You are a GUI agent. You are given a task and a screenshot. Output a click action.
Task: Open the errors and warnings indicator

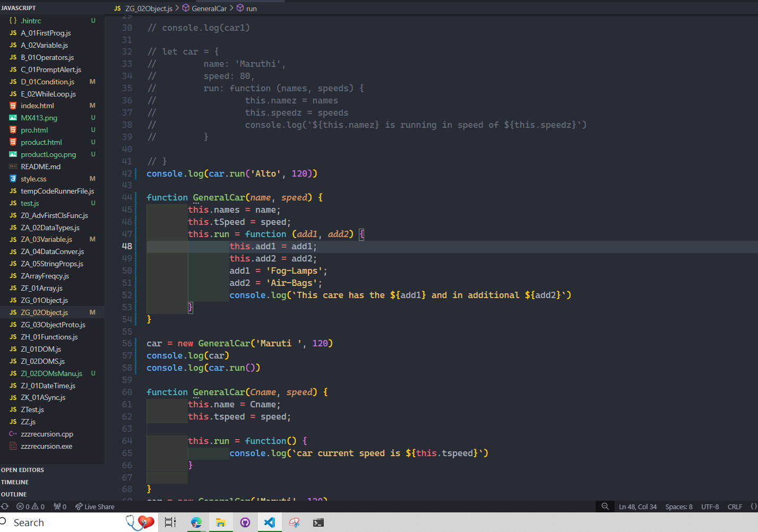[x=30, y=507]
